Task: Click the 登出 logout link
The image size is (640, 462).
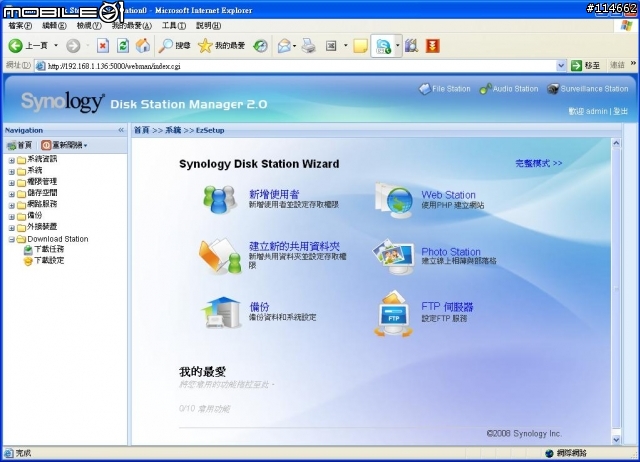Action: (x=620, y=111)
